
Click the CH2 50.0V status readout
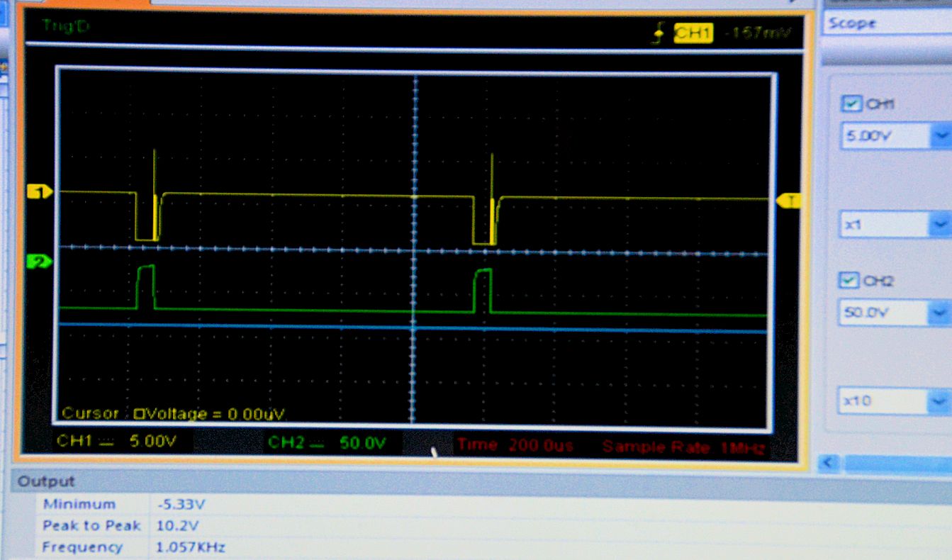pos(327,443)
